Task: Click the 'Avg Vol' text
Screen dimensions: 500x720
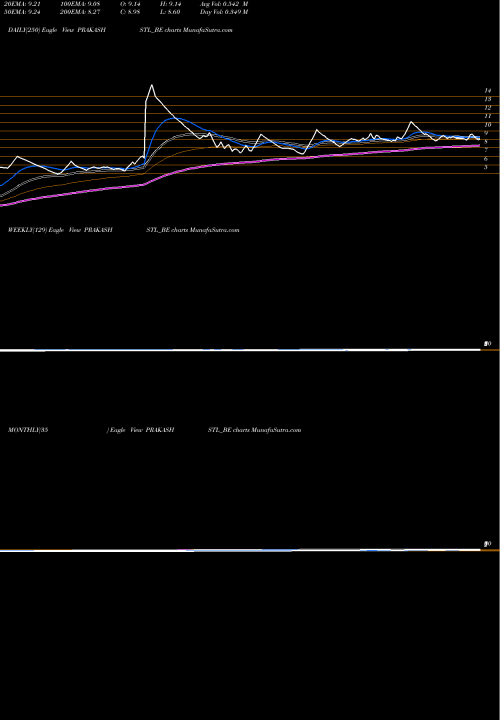Action: (224, 4)
